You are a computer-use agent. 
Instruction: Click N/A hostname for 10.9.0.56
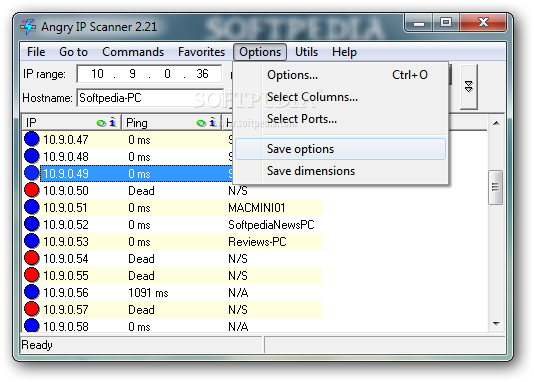click(x=238, y=293)
